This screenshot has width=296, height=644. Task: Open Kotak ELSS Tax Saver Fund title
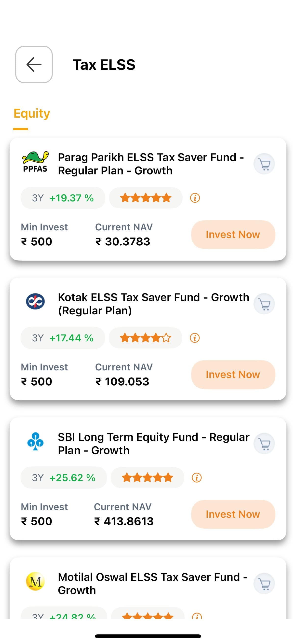(x=153, y=304)
